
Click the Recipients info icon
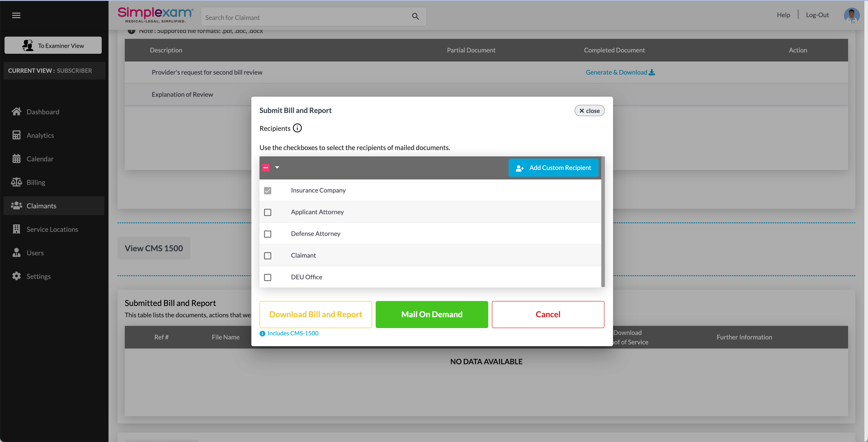point(297,128)
